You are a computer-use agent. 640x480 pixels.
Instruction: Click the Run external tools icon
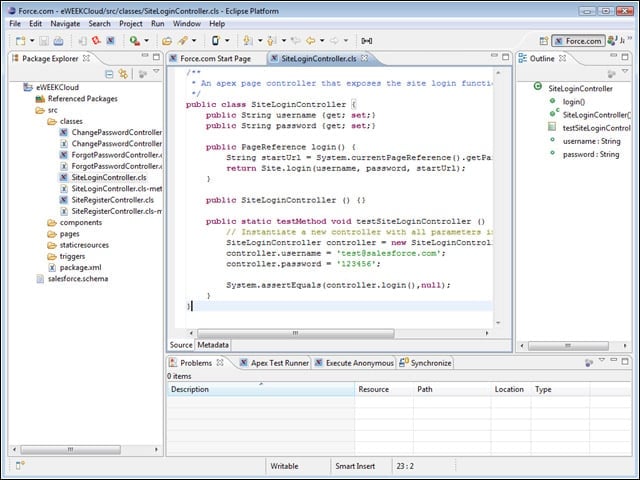click(135, 41)
